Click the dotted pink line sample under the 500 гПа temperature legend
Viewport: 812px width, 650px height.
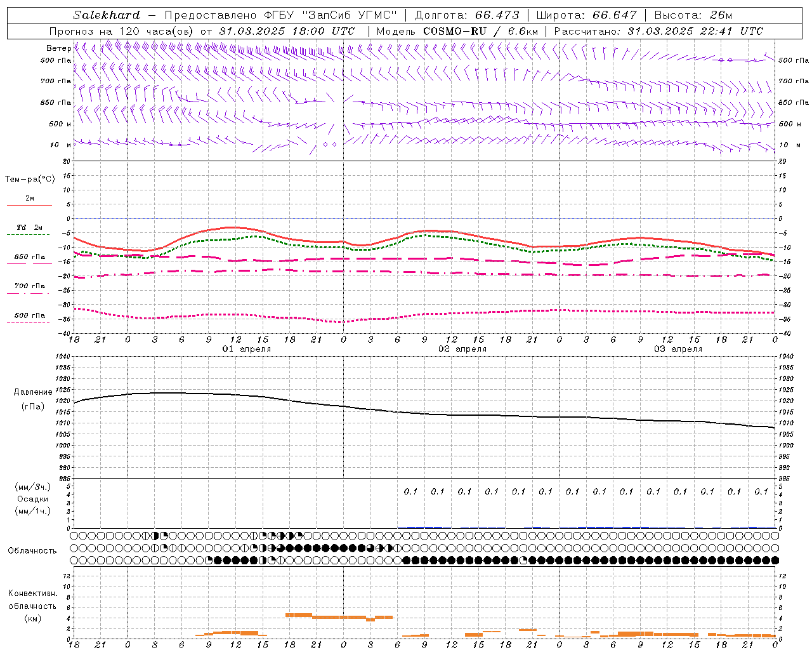click(x=29, y=322)
